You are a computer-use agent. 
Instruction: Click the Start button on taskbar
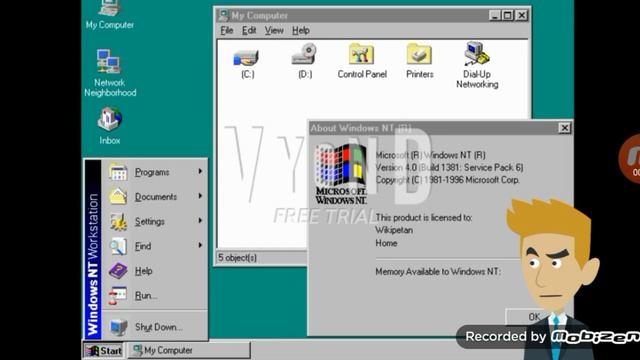pos(104,351)
